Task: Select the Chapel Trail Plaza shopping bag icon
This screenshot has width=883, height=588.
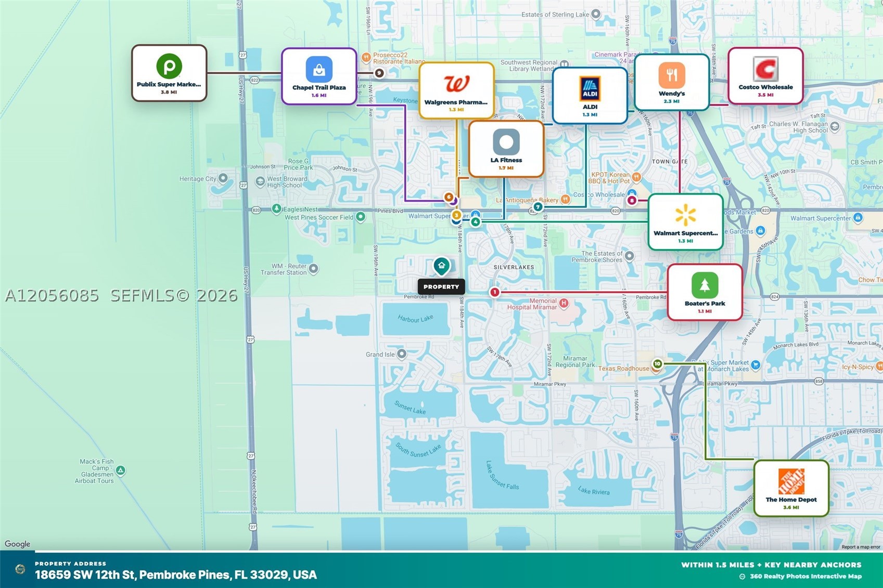Action: point(319,69)
